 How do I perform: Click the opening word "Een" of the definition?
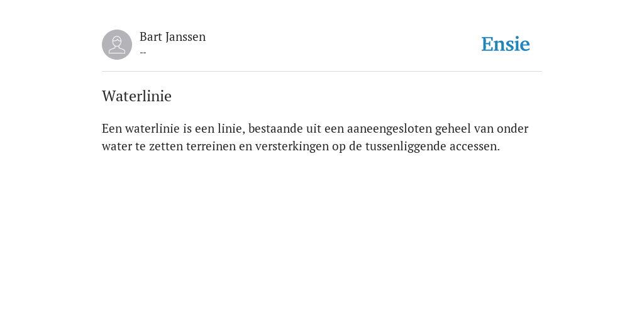pos(112,129)
